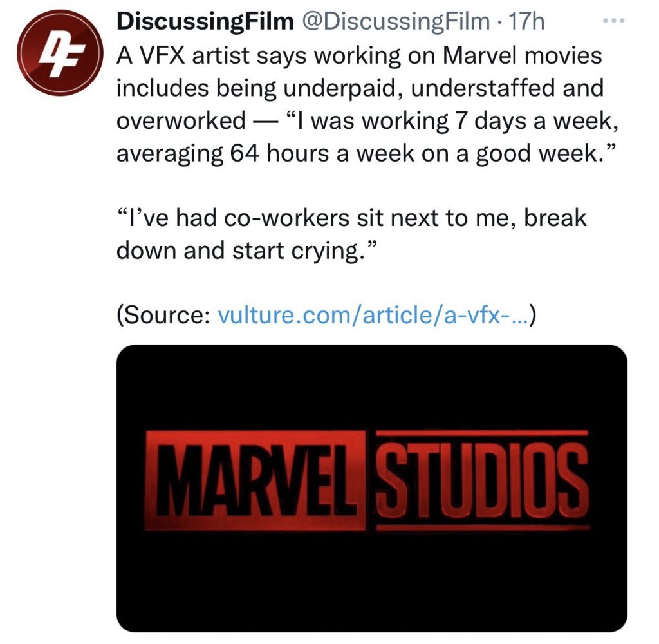Screen dimensions: 659x644
Task: Click the "down and start crying." line
Action: tap(245, 251)
